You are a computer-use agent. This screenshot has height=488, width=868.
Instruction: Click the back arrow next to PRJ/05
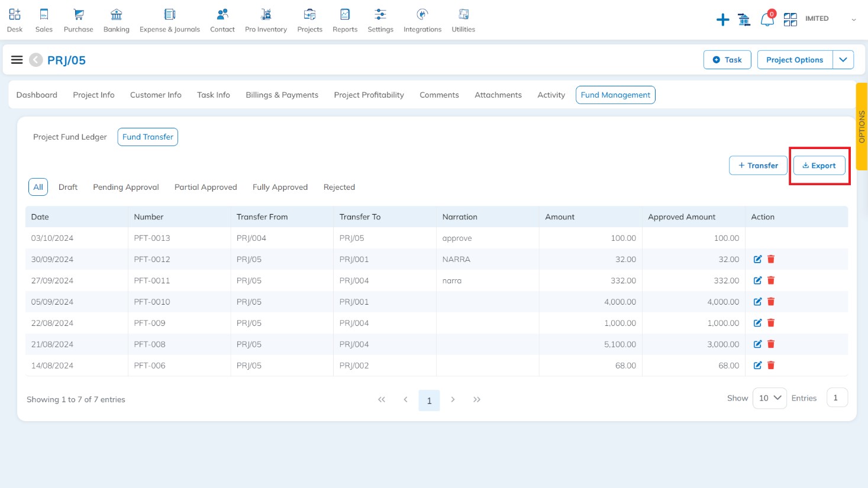click(x=36, y=60)
